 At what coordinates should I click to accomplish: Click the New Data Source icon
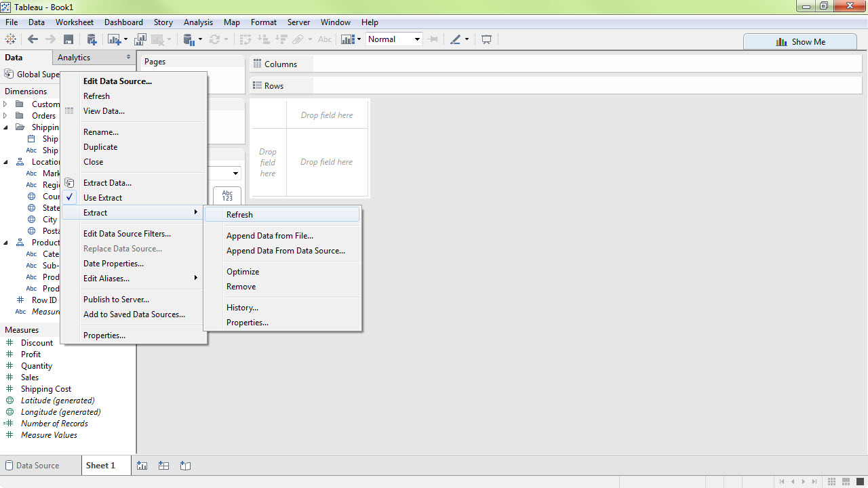point(92,39)
